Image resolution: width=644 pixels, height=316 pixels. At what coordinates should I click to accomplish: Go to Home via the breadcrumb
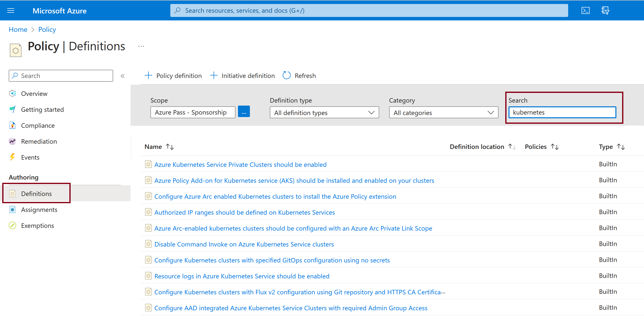18,29
